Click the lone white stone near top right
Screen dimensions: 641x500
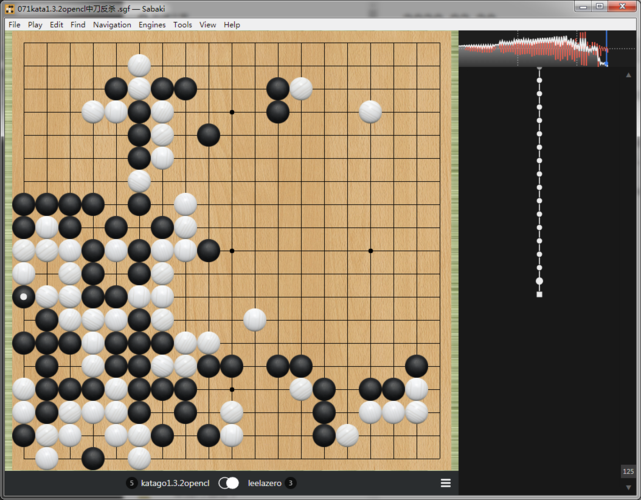coord(370,112)
